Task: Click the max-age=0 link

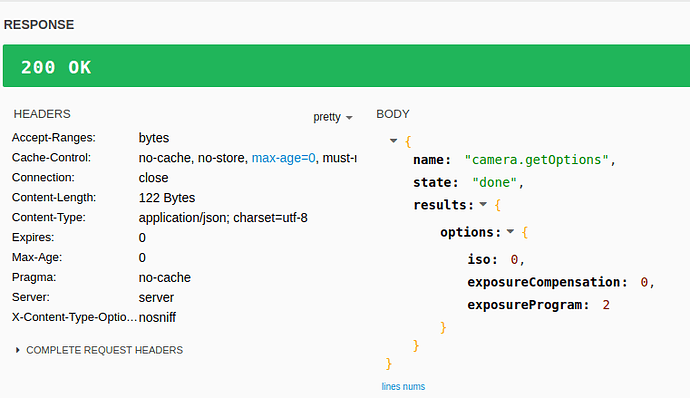Action: (283, 158)
